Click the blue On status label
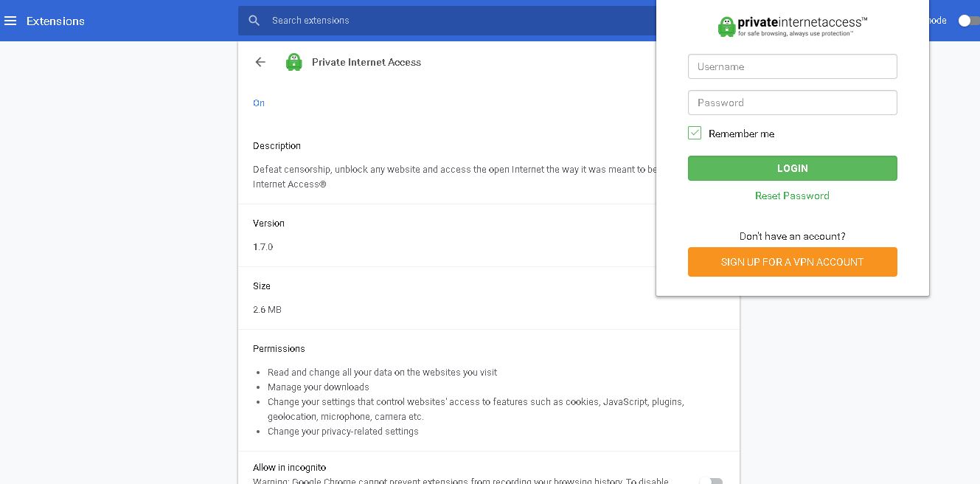The width and height of the screenshot is (980, 484). click(x=259, y=103)
